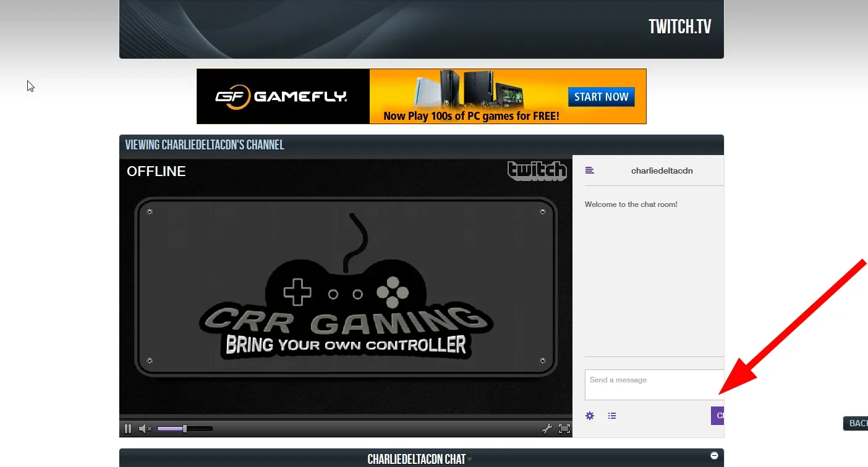Adjust the player volume slider
The width and height of the screenshot is (868, 467).
pyautogui.click(x=185, y=429)
